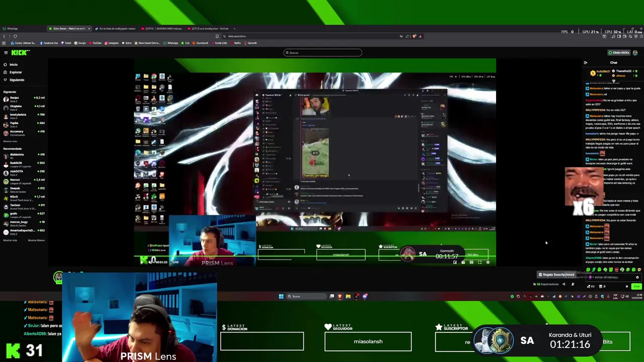Open Spotify icon in system tray
This screenshot has height=362, width=644.
tap(512, 296)
